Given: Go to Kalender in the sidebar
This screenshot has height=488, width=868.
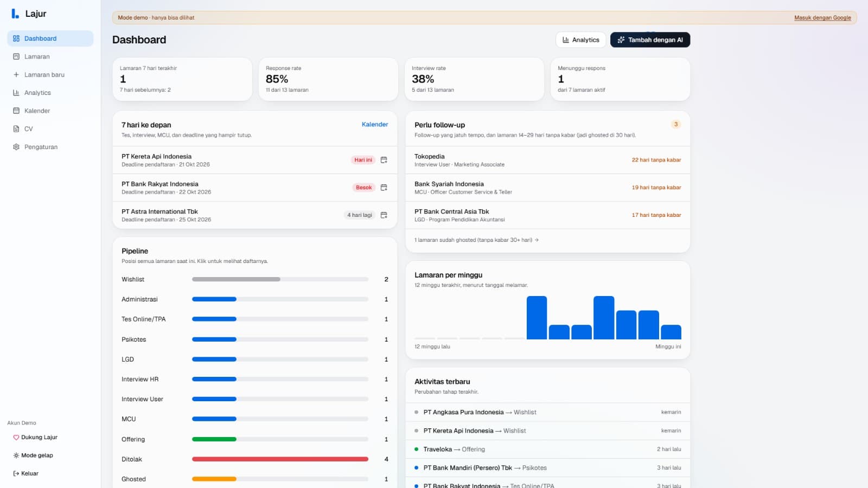Looking at the screenshot, I should coord(50,111).
